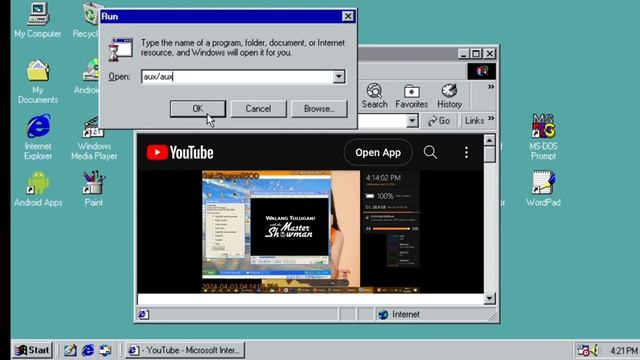Viewport: 640px width, 360px height.
Task: Click the YouTube video thumbnail
Action: click(311, 231)
